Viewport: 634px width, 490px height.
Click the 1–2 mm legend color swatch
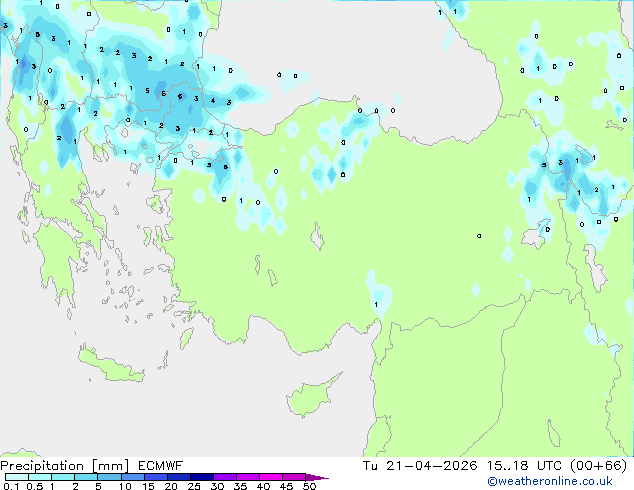[x=63, y=477]
